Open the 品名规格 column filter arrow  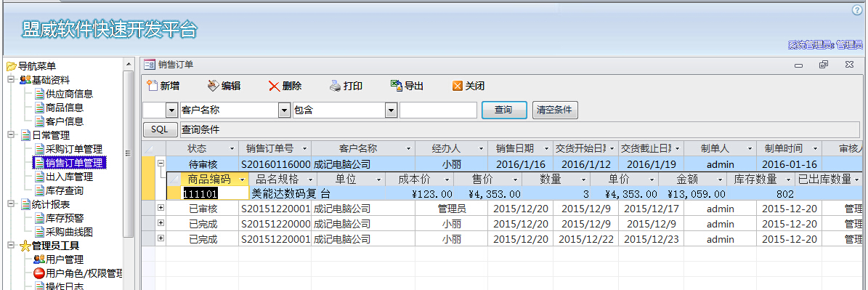point(311,180)
